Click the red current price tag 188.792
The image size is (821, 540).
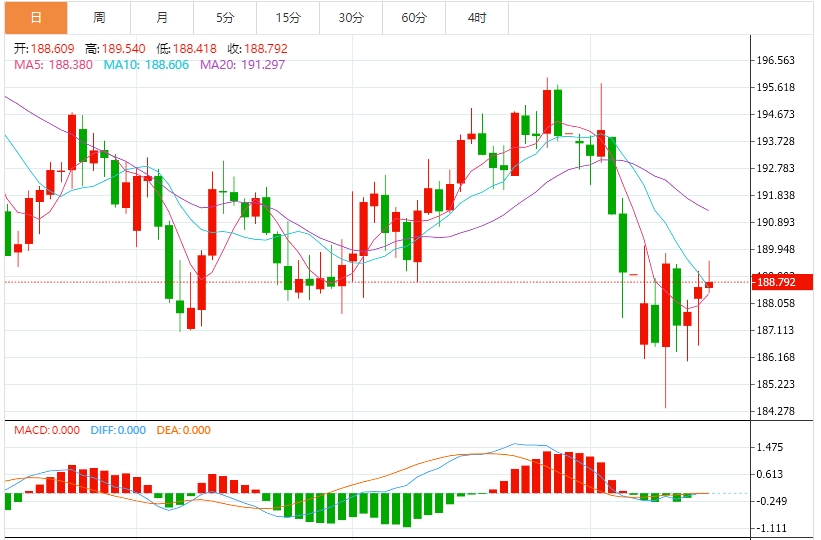click(782, 282)
